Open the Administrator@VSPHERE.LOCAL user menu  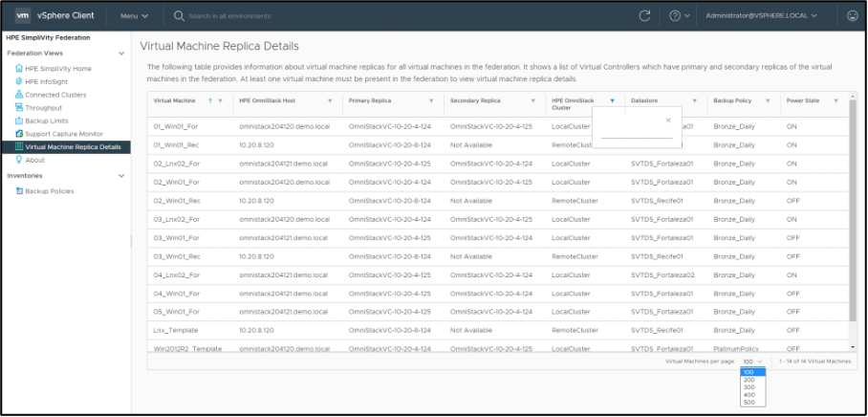(761, 16)
